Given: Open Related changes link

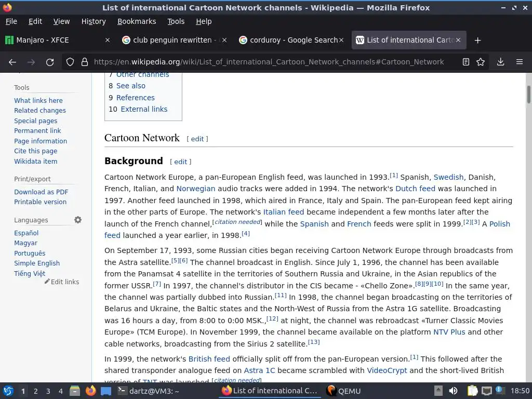Looking at the screenshot, I should click(40, 110).
